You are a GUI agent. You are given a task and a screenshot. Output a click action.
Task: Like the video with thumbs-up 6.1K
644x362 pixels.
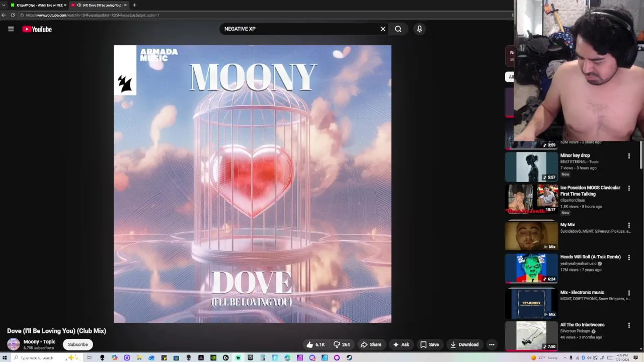click(x=315, y=344)
